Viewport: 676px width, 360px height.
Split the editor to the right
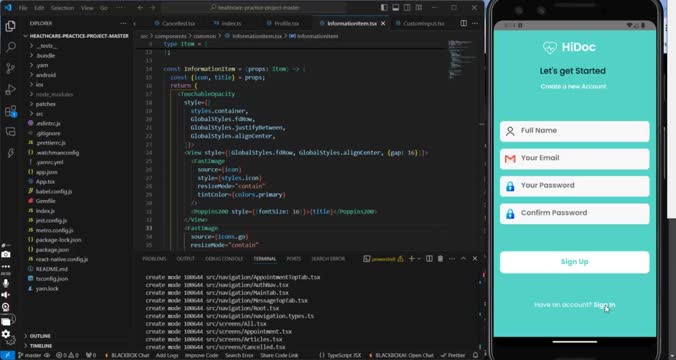[463, 23]
